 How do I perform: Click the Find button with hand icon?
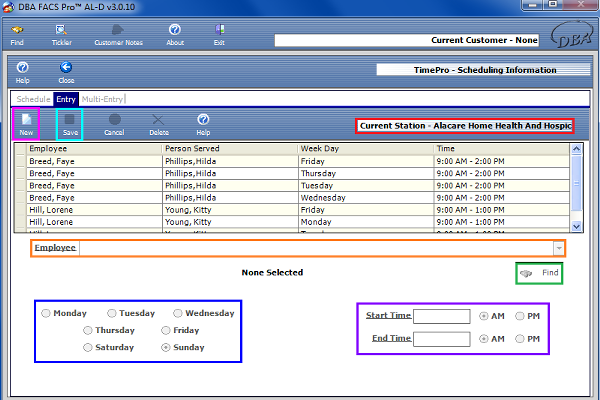pyautogui.click(x=539, y=273)
